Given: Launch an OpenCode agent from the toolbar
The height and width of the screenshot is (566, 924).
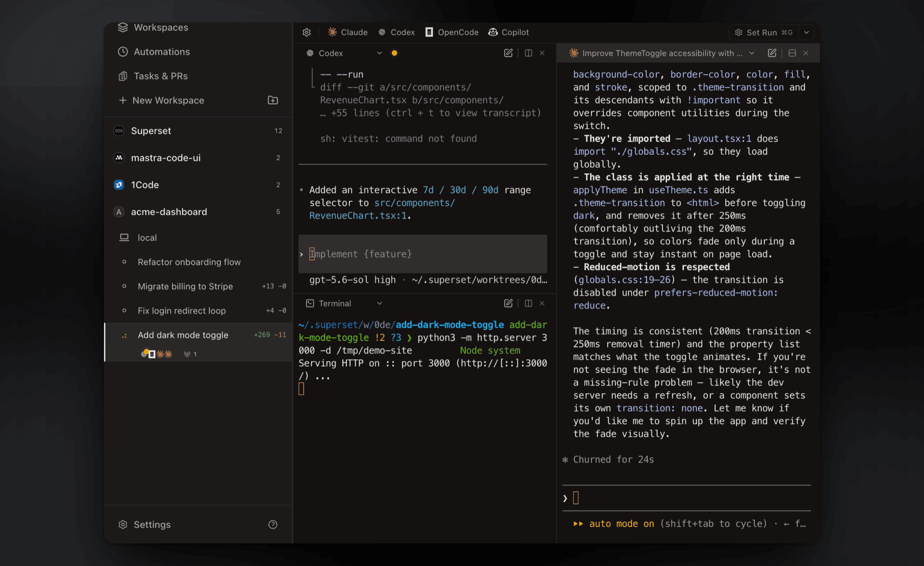Looking at the screenshot, I should [x=452, y=32].
